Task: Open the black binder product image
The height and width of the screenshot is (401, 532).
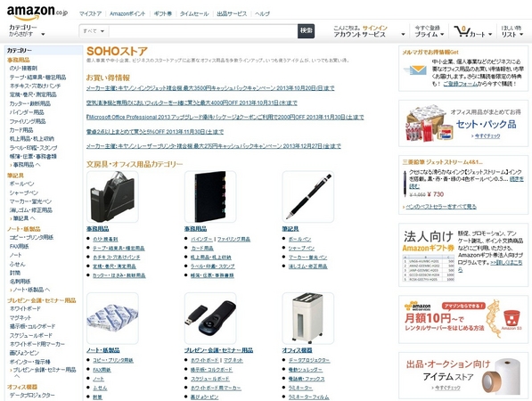Action: coord(210,197)
